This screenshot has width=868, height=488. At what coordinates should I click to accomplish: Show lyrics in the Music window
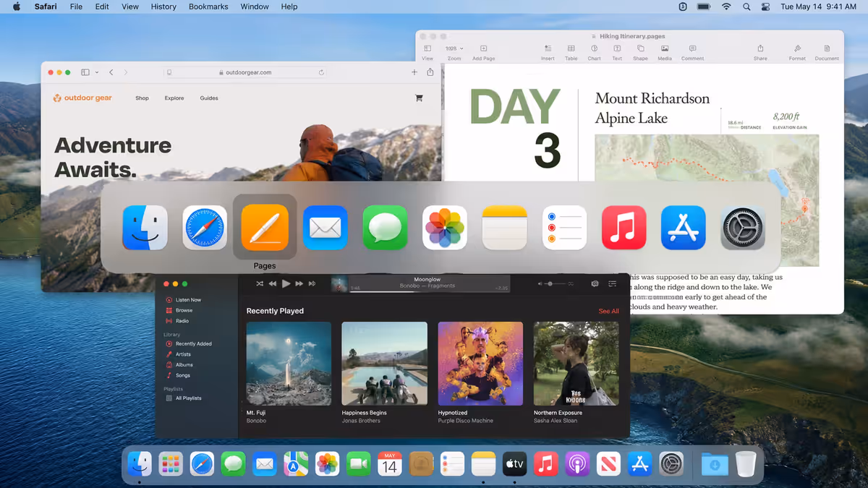pos(595,284)
